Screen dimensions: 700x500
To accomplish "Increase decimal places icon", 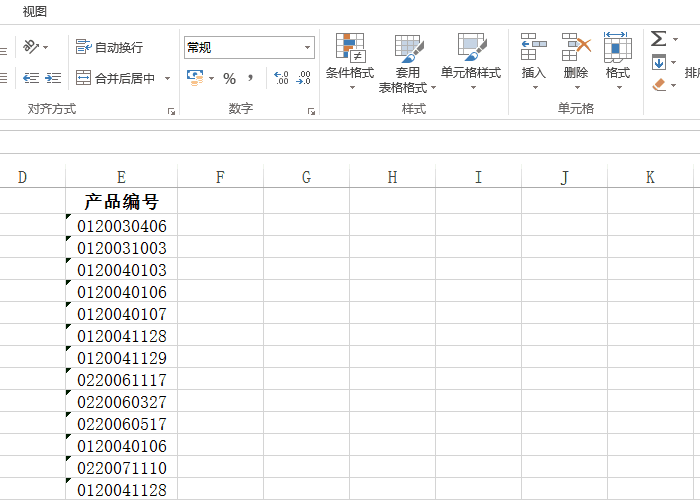I will coord(281,78).
